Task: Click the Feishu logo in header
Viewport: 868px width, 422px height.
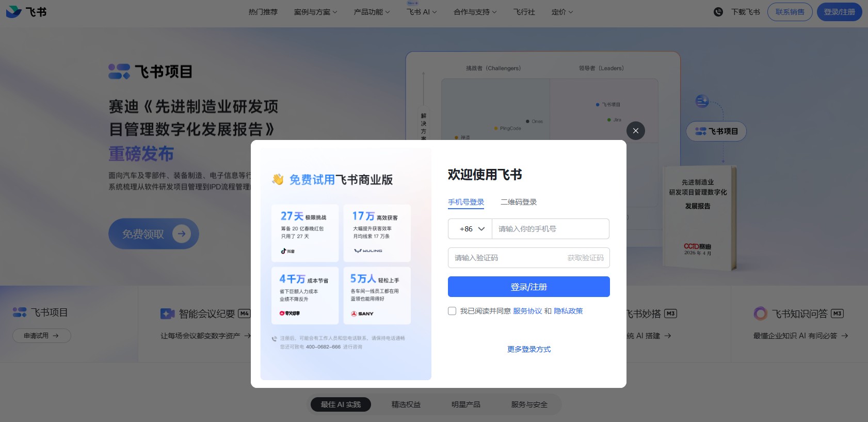Action: click(x=26, y=12)
